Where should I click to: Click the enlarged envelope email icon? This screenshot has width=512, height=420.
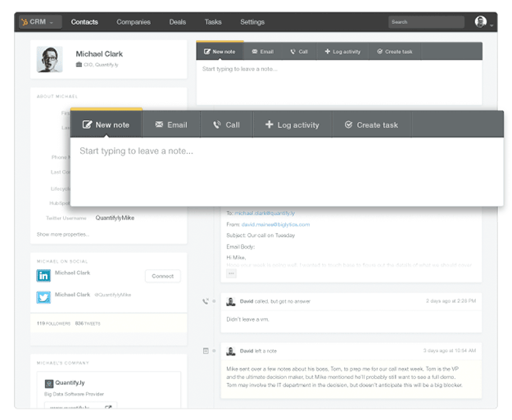point(159,124)
